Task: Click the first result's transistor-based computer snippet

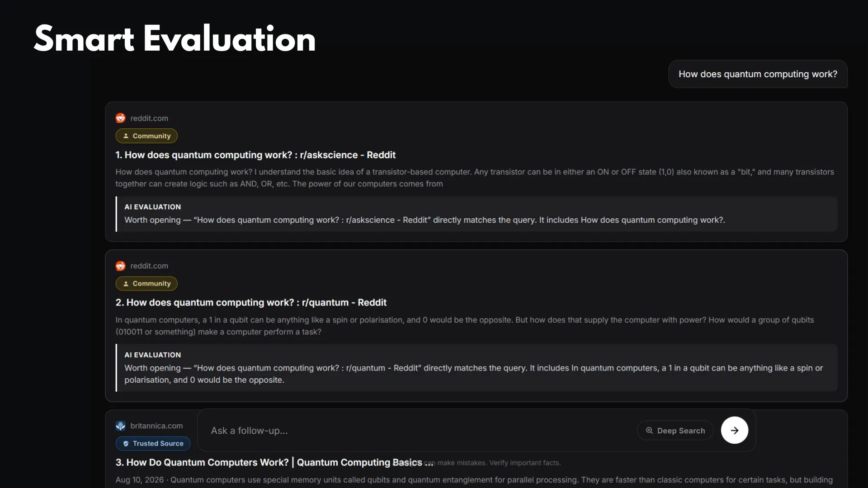Action: (475, 178)
